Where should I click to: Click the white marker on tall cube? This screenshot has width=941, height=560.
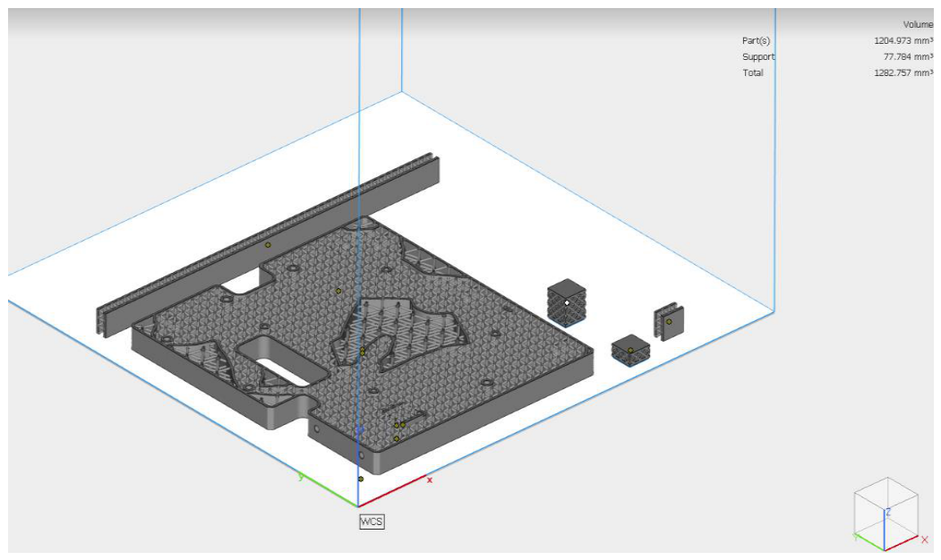pos(567,302)
